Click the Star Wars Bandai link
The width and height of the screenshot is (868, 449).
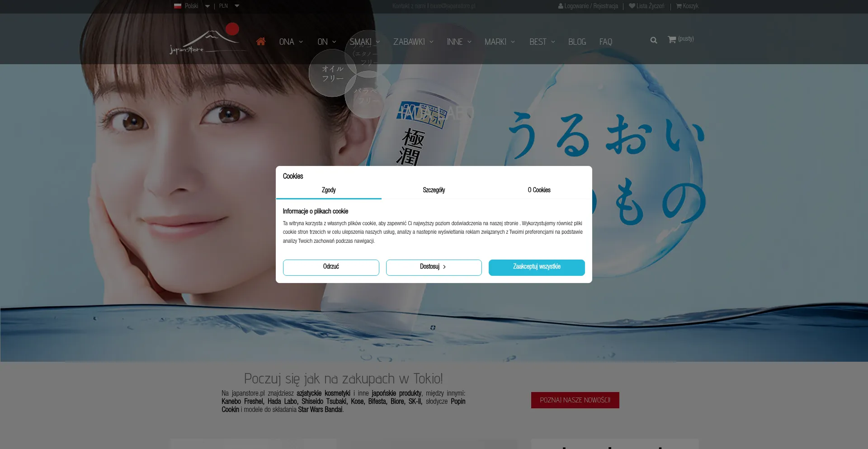(320, 410)
